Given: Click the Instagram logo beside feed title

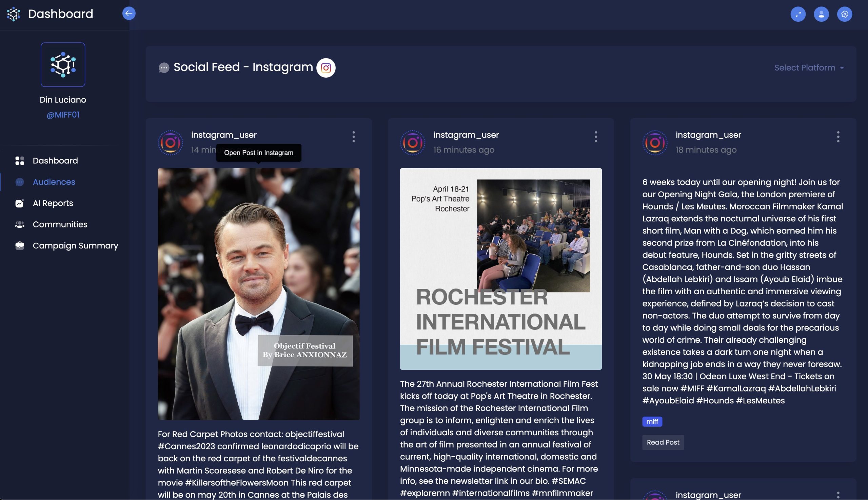Looking at the screenshot, I should point(325,68).
